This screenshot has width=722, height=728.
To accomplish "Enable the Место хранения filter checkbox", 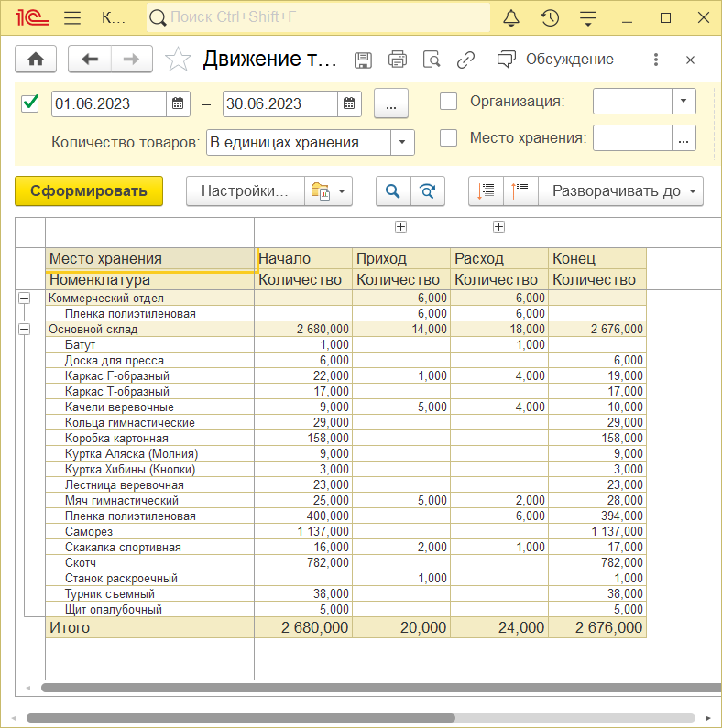I will pyautogui.click(x=448, y=138).
